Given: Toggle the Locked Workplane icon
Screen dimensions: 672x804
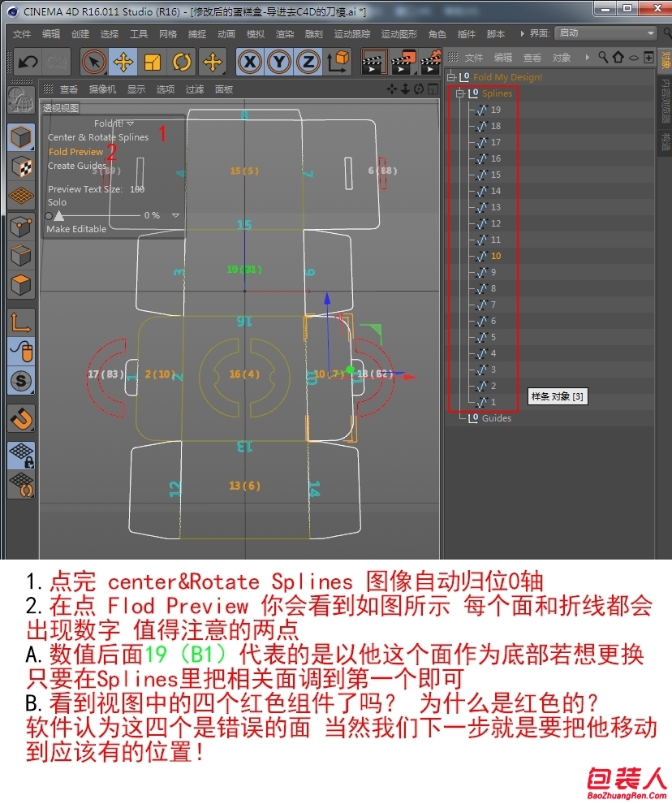Looking at the screenshot, I should (21, 456).
